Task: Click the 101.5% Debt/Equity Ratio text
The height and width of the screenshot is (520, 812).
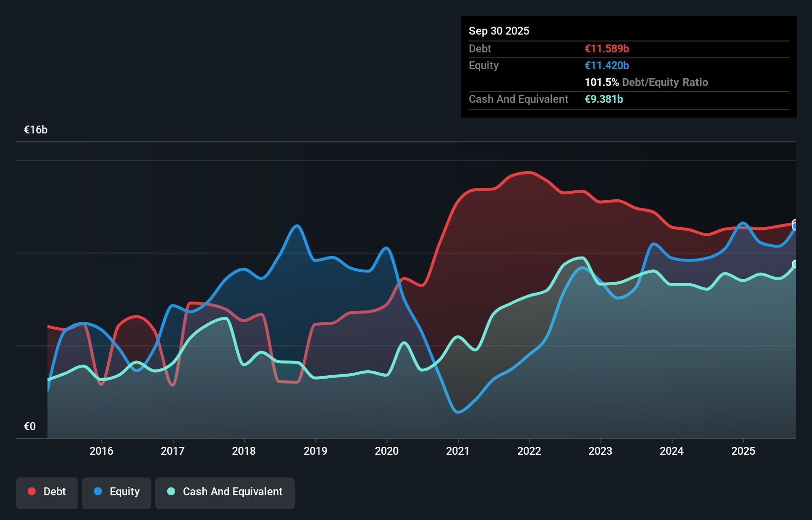Action: point(646,82)
